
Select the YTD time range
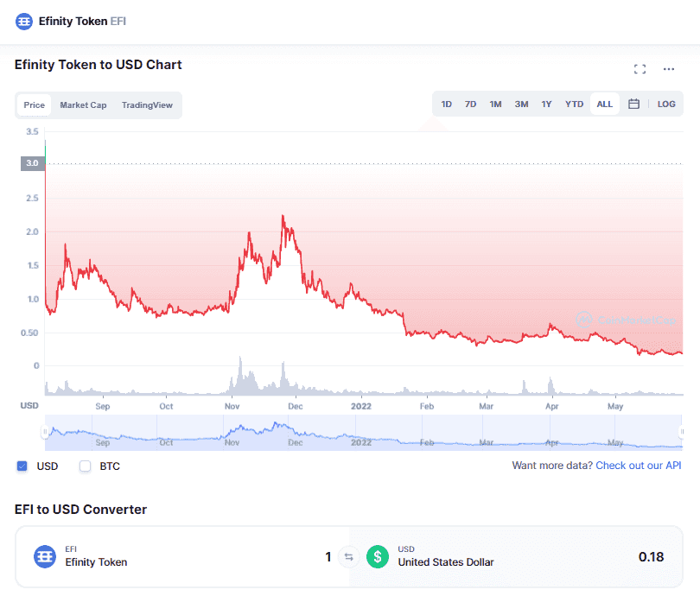tap(574, 104)
